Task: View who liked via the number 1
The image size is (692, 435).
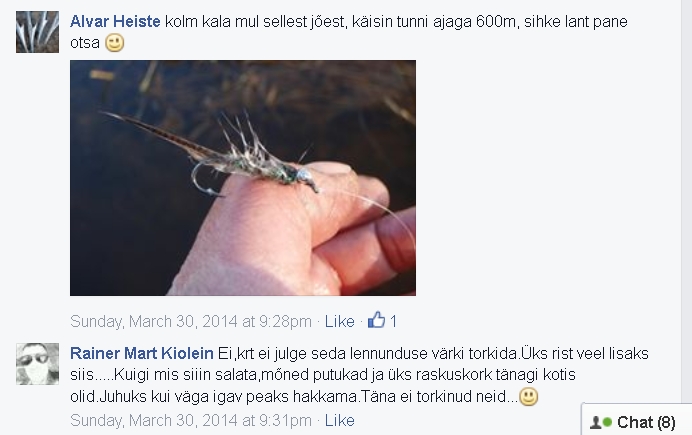Action: click(x=393, y=321)
